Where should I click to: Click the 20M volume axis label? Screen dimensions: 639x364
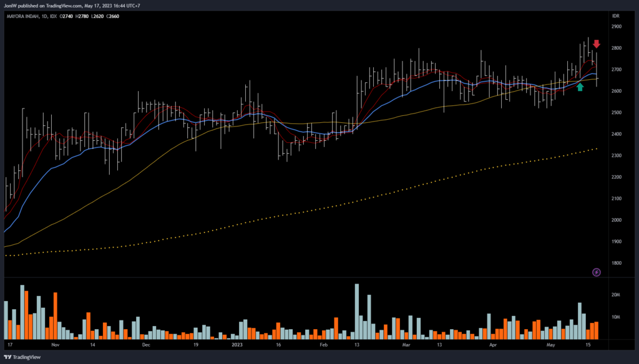(x=617, y=295)
